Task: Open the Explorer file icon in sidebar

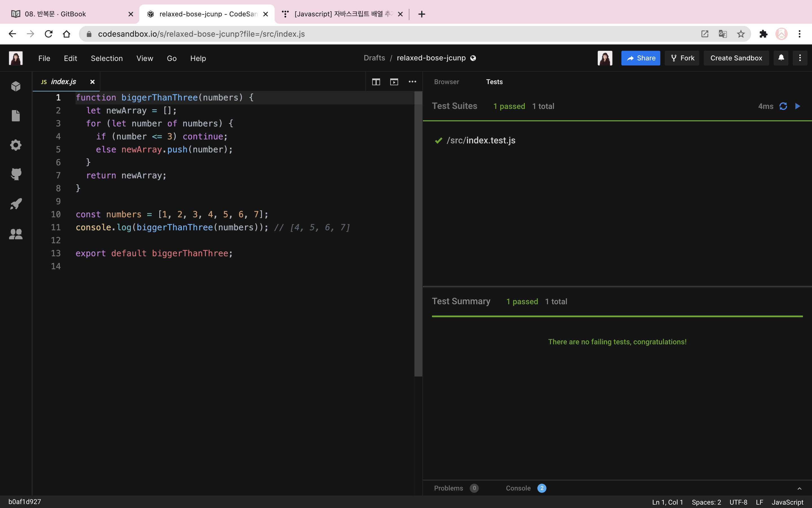Action: pyautogui.click(x=16, y=116)
